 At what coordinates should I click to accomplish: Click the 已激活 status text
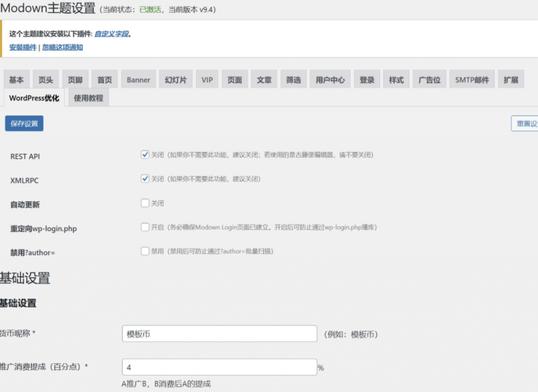click(150, 9)
